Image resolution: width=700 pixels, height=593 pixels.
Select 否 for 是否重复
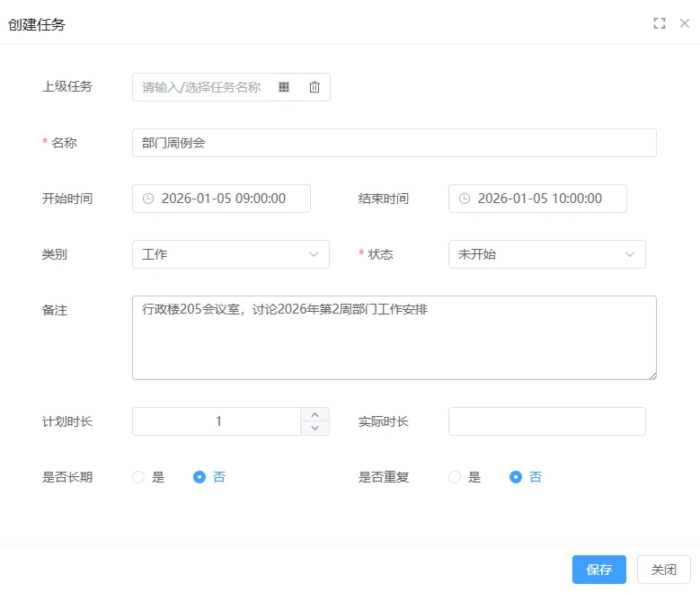pos(516,477)
